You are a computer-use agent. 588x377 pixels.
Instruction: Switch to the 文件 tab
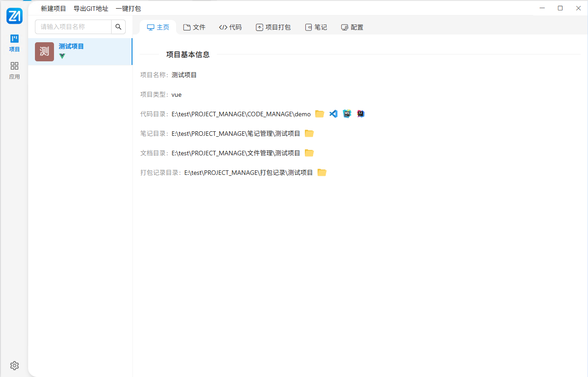pyautogui.click(x=194, y=27)
